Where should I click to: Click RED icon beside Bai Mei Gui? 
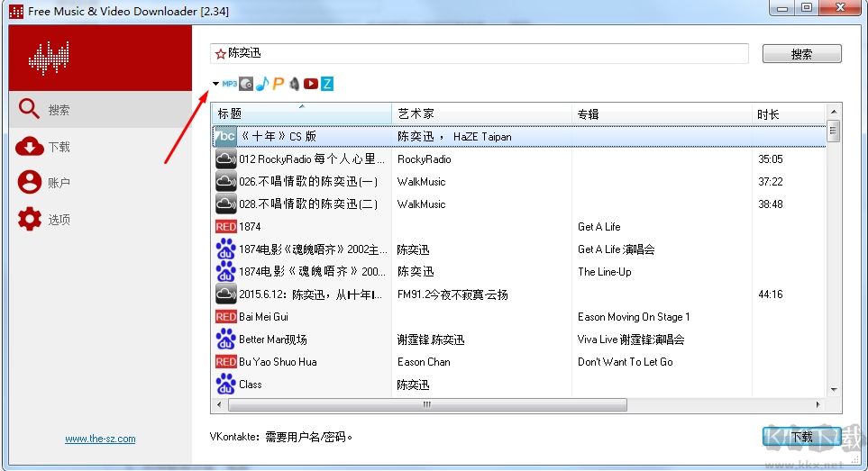[226, 317]
